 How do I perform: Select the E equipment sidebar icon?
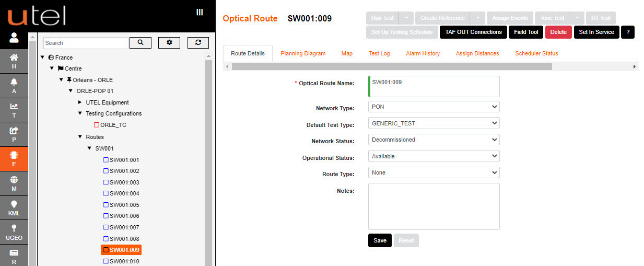point(14,159)
